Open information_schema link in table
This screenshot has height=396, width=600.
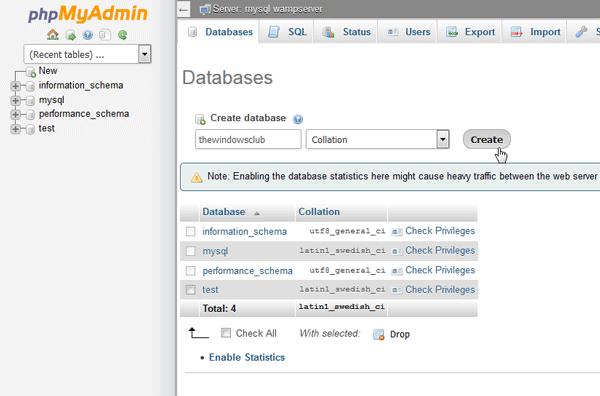click(245, 231)
